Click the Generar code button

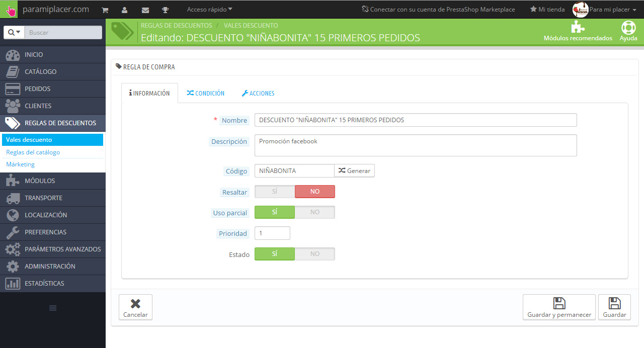point(354,171)
